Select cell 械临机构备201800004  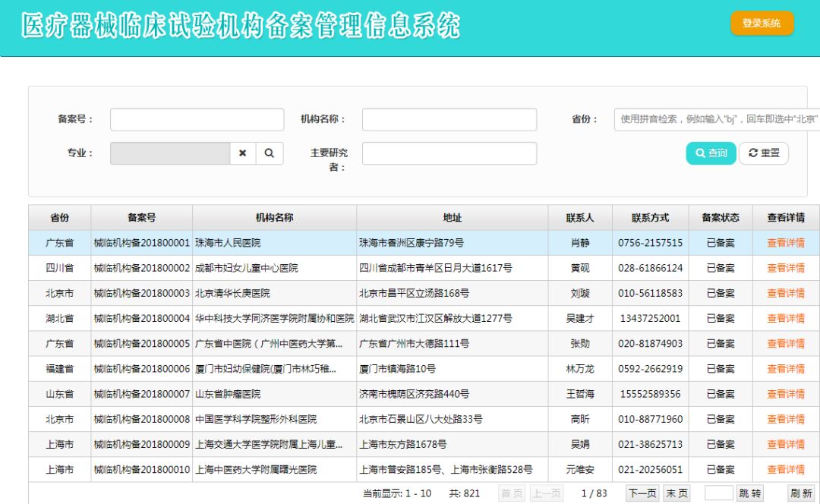click(142, 318)
